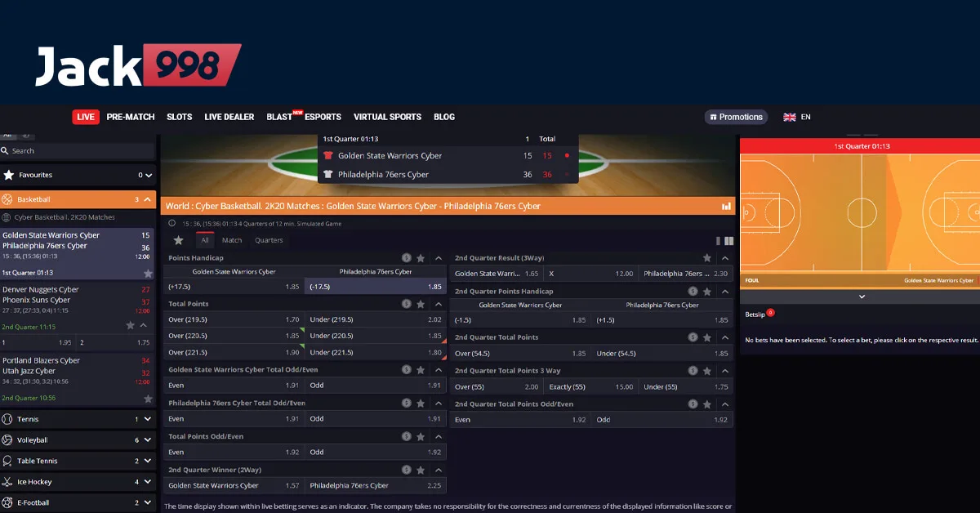Bet Golden State Warriors Cyber 2nd Quarter Winner 1.57
The width and height of the screenshot is (980, 513).
[234, 485]
